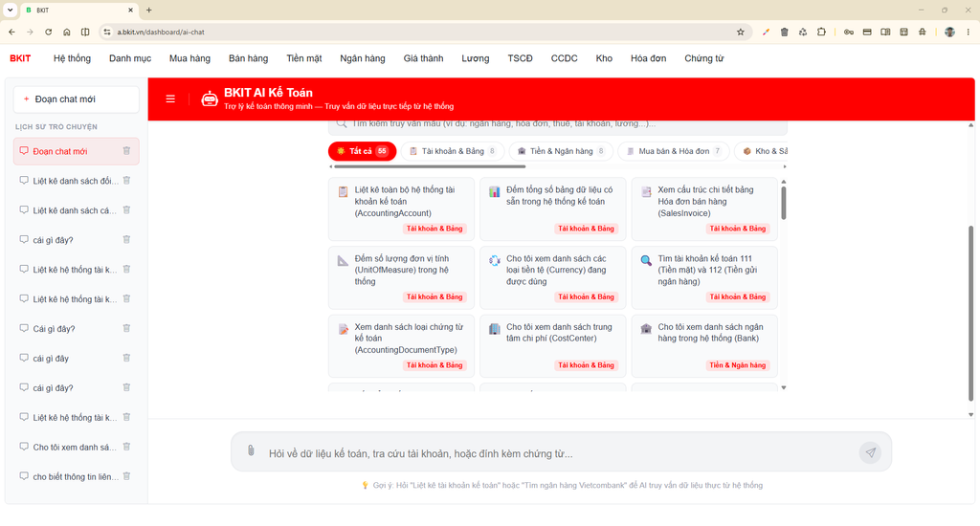Click the chat area main vertical scrollbar
The image size is (980, 526).
tap(970, 313)
